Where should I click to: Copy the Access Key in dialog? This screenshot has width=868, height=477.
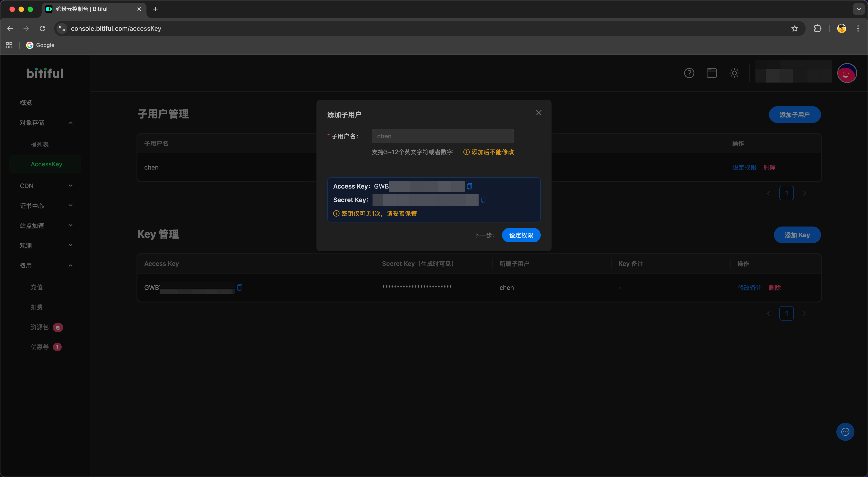[x=469, y=186]
